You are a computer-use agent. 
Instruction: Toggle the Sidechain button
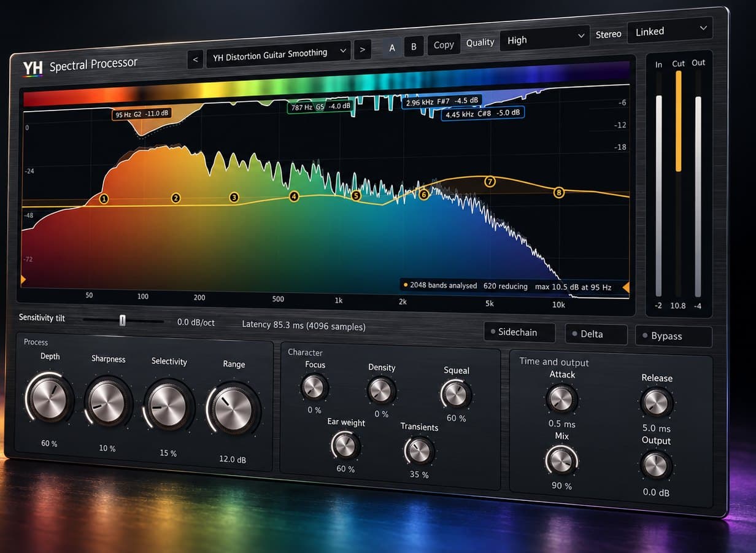point(519,332)
